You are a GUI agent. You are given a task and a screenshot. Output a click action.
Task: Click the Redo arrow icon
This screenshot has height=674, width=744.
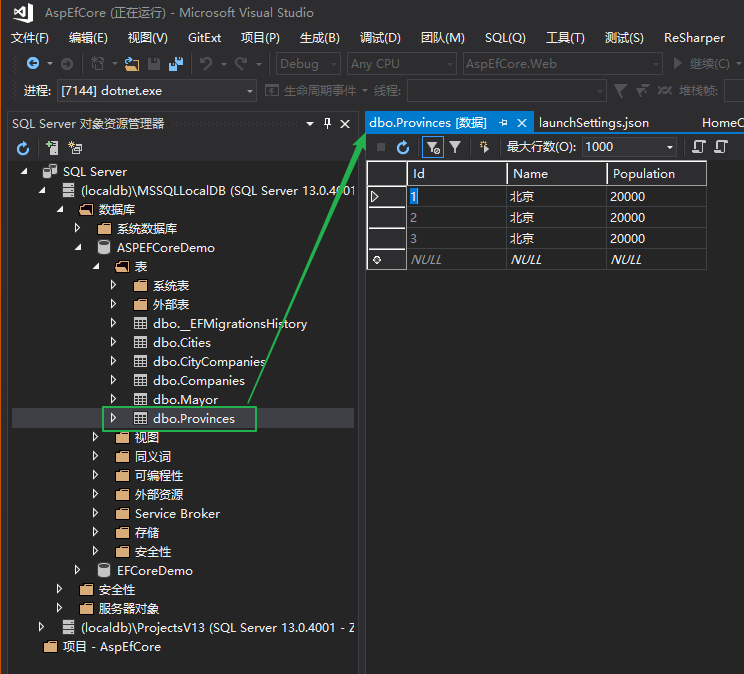point(241,64)
